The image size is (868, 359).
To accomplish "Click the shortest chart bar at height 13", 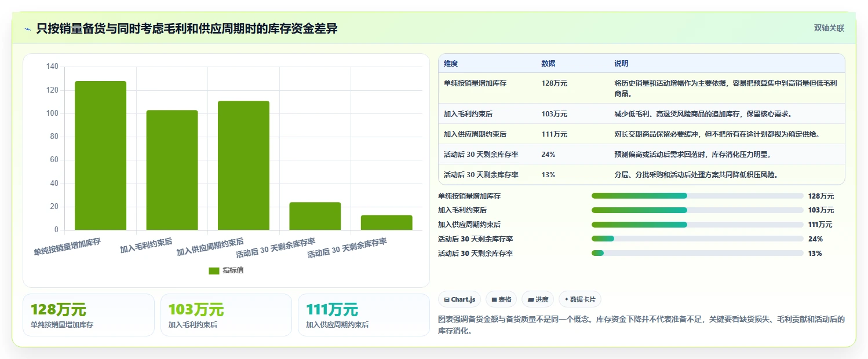I will coord(386,222).
